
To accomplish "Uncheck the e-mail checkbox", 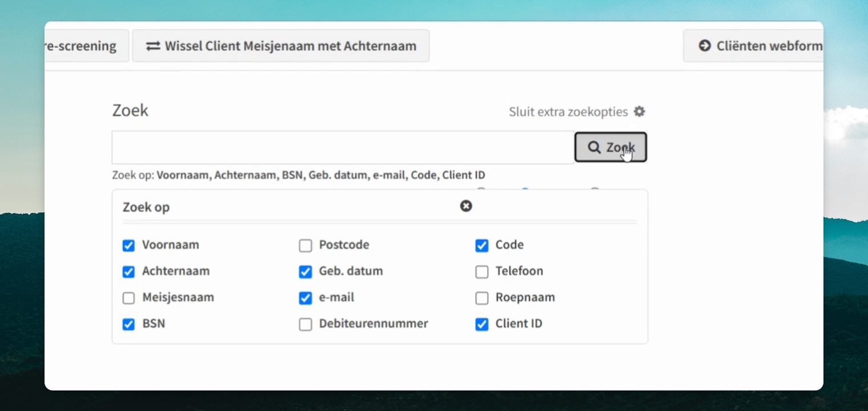I will (x=306, y=298).
